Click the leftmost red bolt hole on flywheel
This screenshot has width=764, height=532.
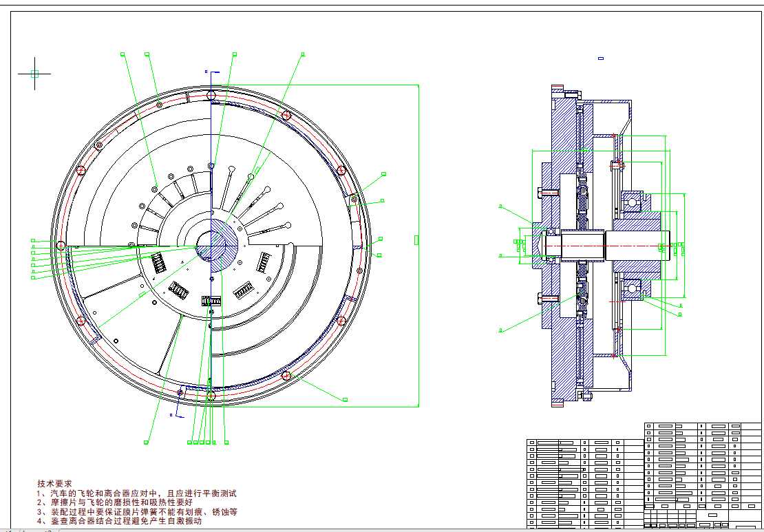[61, 245]
